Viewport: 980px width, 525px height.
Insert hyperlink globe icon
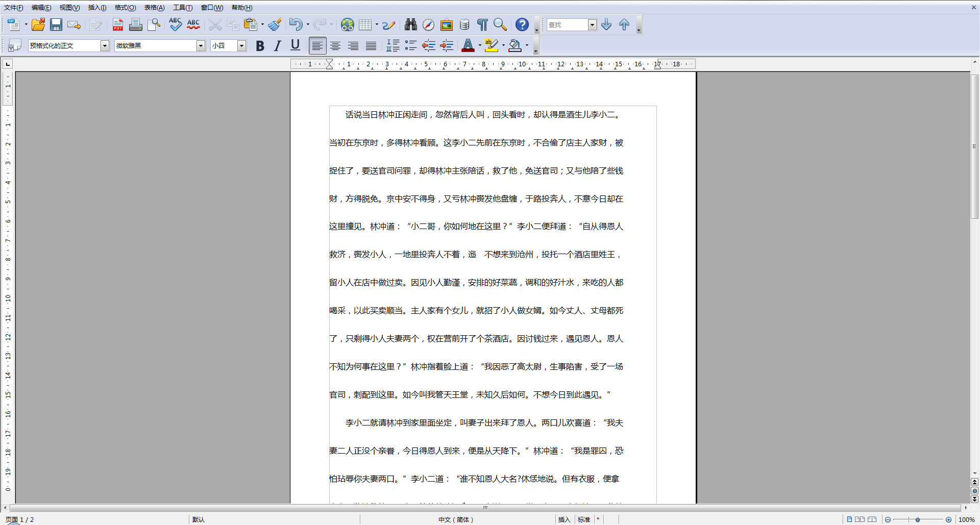tap(348, 24)
